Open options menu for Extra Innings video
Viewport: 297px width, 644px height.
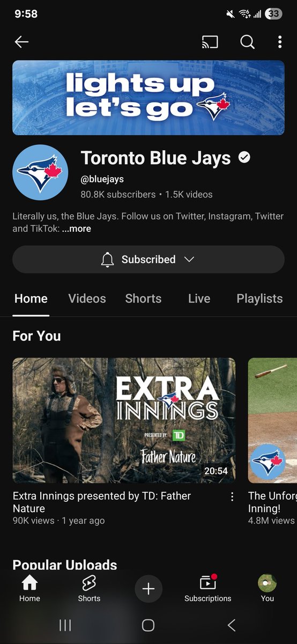coord(232,497)
